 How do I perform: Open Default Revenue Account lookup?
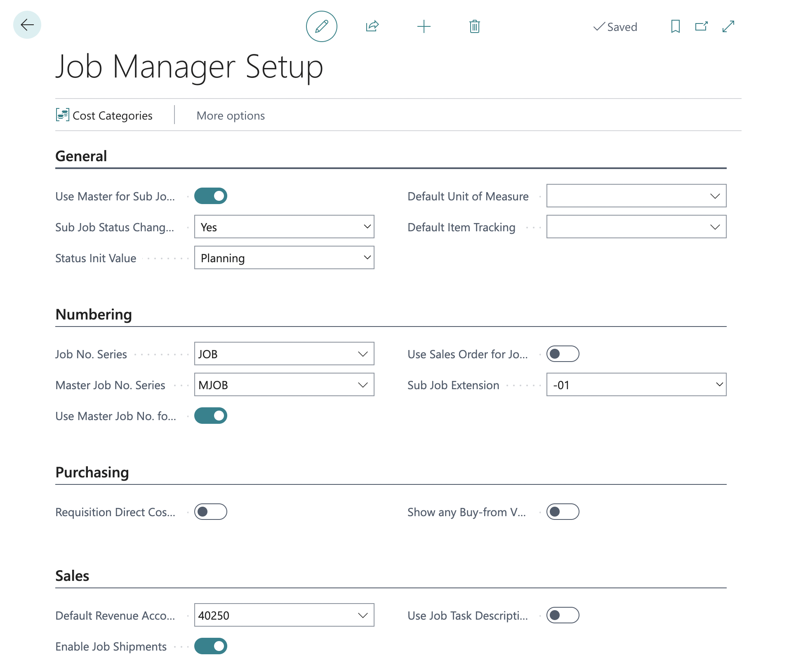363,615
